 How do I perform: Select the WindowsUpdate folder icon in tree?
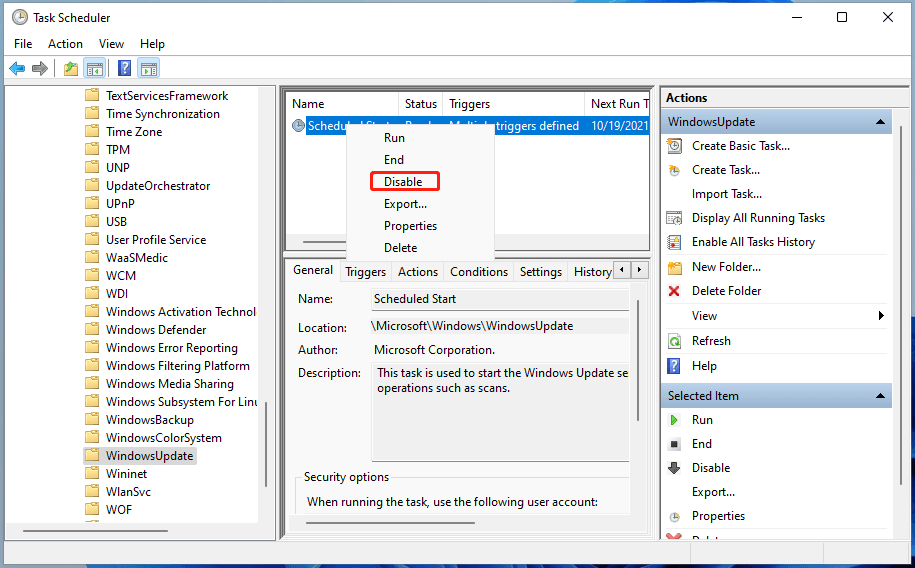click(92, 455)
